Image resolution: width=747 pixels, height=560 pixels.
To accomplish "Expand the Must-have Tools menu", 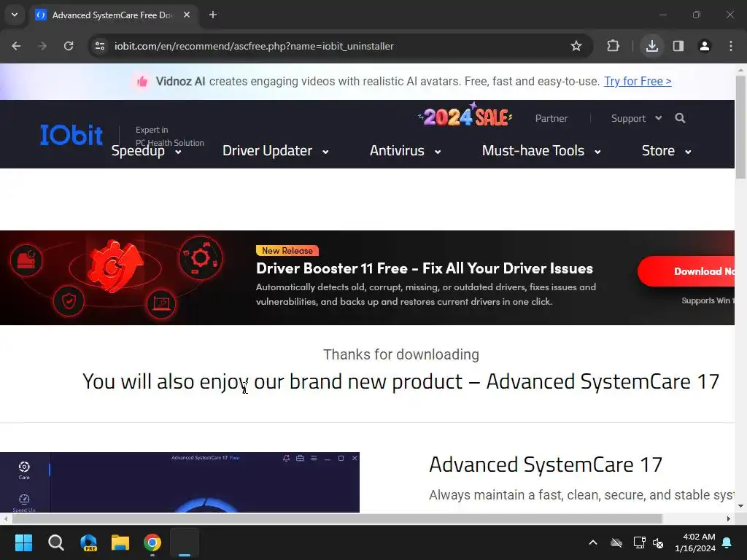I will click(x=541, y=151).
